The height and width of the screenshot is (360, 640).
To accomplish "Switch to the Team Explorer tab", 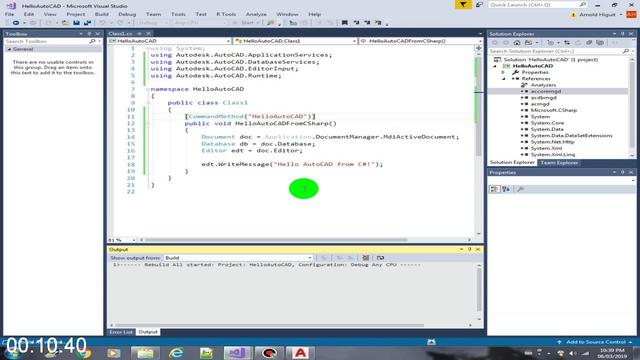I will pyautogui.click(x=559, y=162).
